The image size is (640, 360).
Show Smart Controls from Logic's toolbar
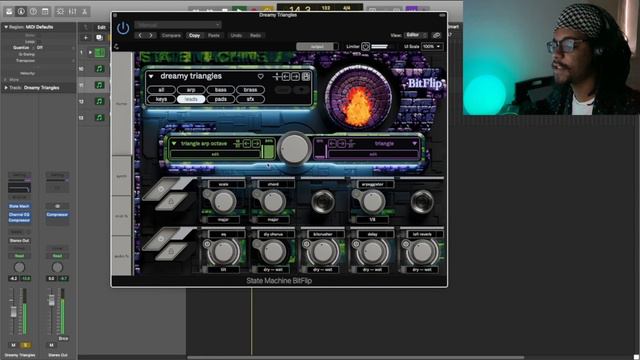pos(60,11)
